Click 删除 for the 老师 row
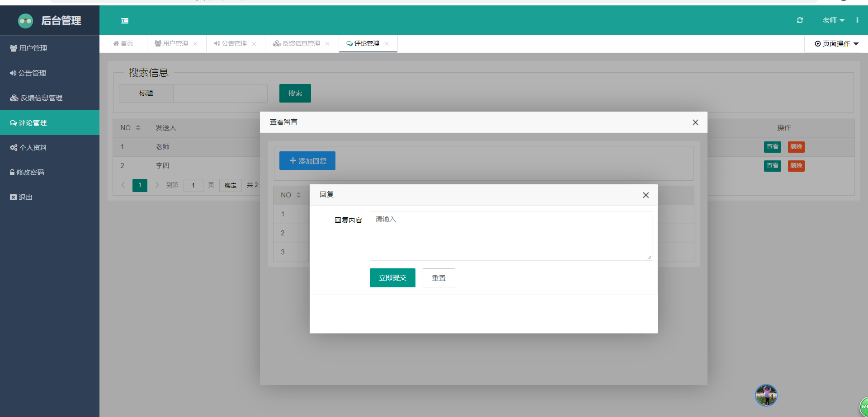868x417 pixels. click(796, 147)
